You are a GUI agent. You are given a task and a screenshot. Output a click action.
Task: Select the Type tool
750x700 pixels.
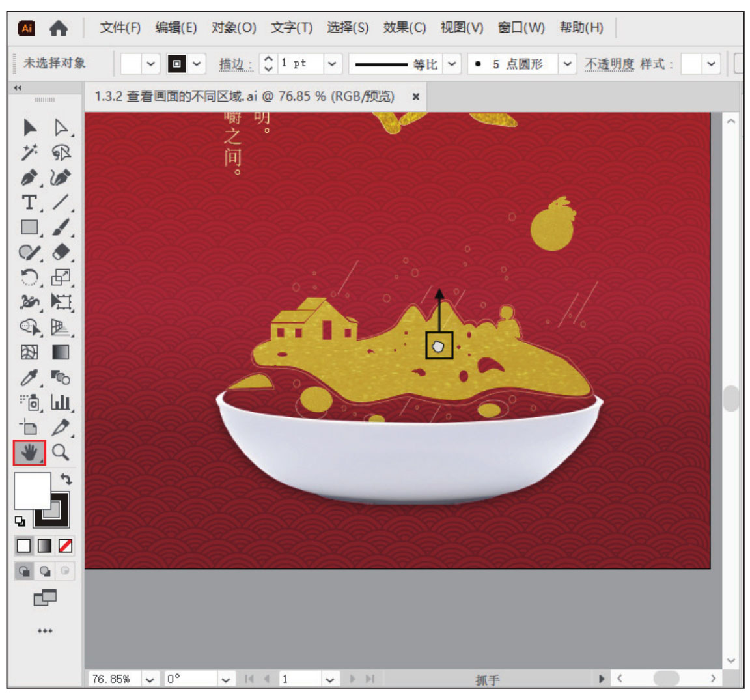click(29, 203)
